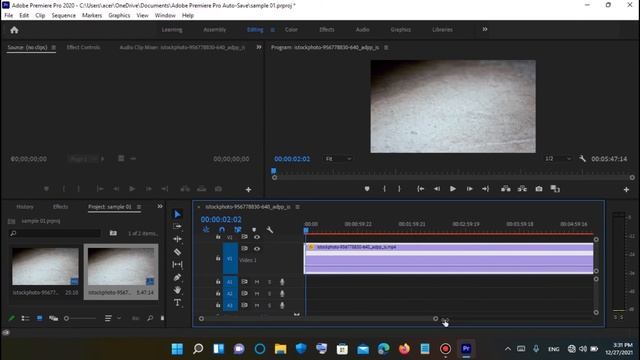Screen dimensions: 640x360
Task: Open Program monitor button editor plus
Action: (x=626, y=189)
